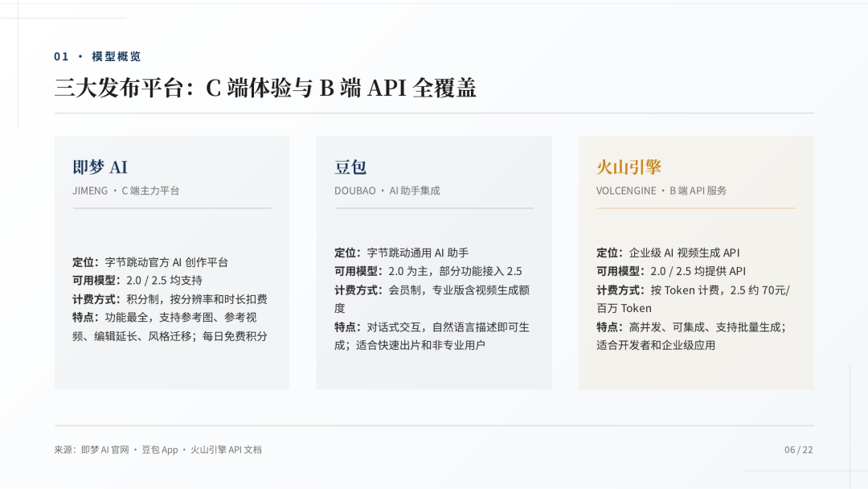Image resolution: width=868 pixels, height=489 pixels.
Task: Click line '计费方式：积分制，按分辨率和时长扣费'
Action: tap(170, 299)
